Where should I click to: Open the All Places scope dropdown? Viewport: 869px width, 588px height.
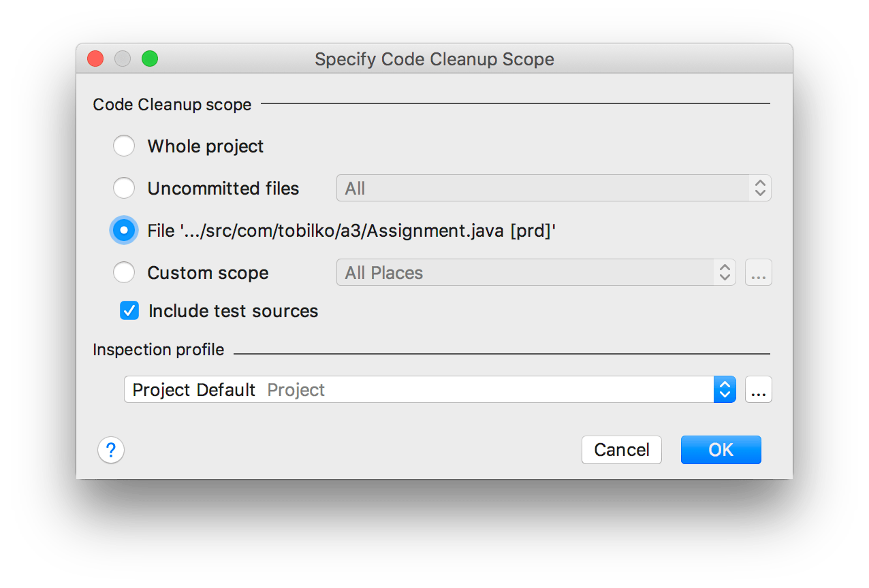531,272
